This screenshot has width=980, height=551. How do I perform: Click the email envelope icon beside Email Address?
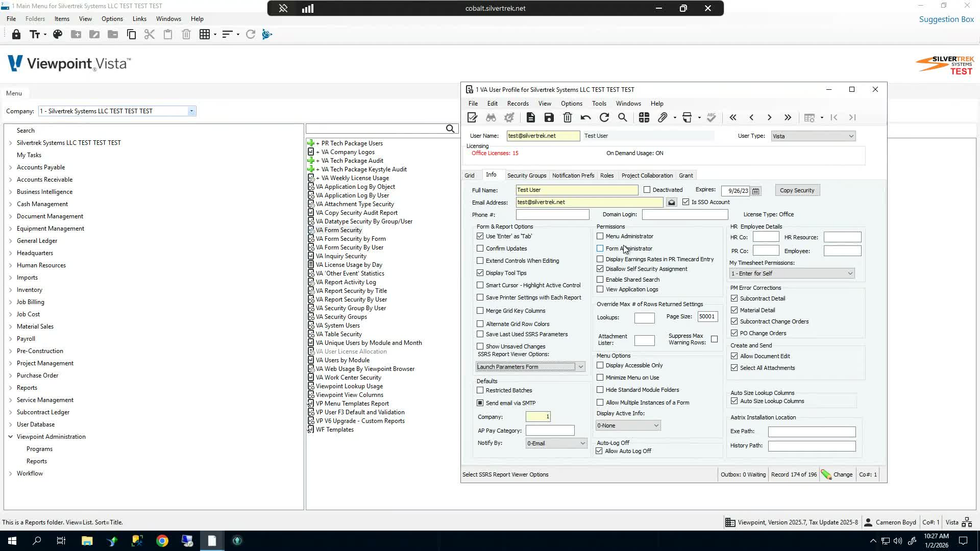point(672,203)
